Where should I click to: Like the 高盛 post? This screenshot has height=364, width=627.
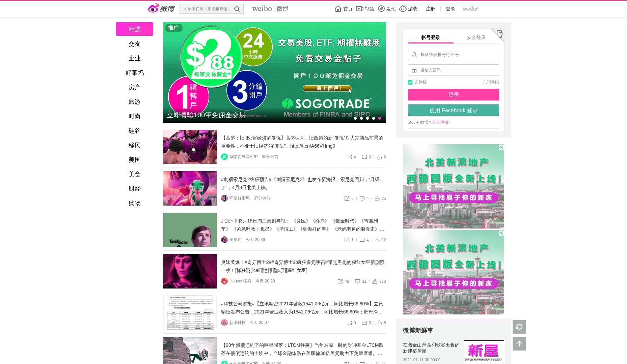(x=379, y=157)
